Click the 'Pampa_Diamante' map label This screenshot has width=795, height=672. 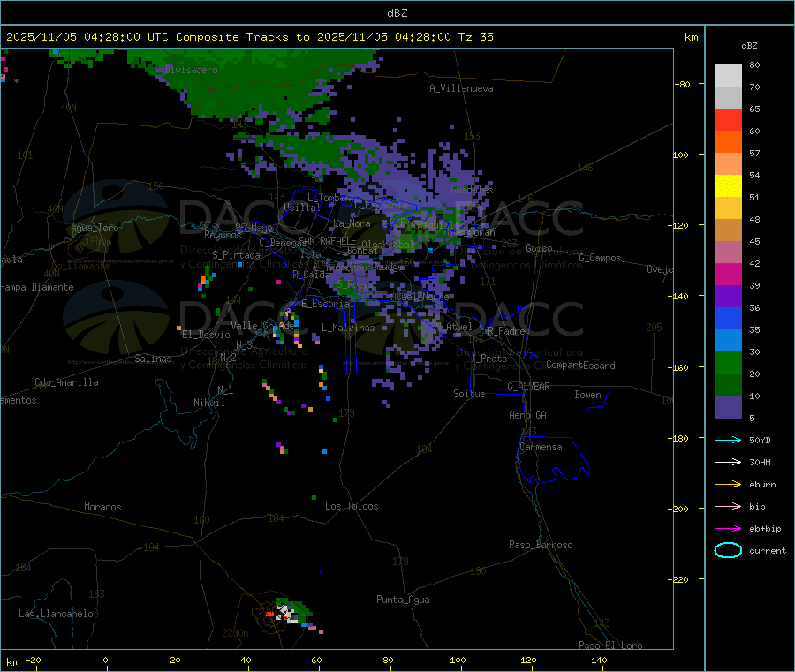pyautogui.click(x=37, y=287)
